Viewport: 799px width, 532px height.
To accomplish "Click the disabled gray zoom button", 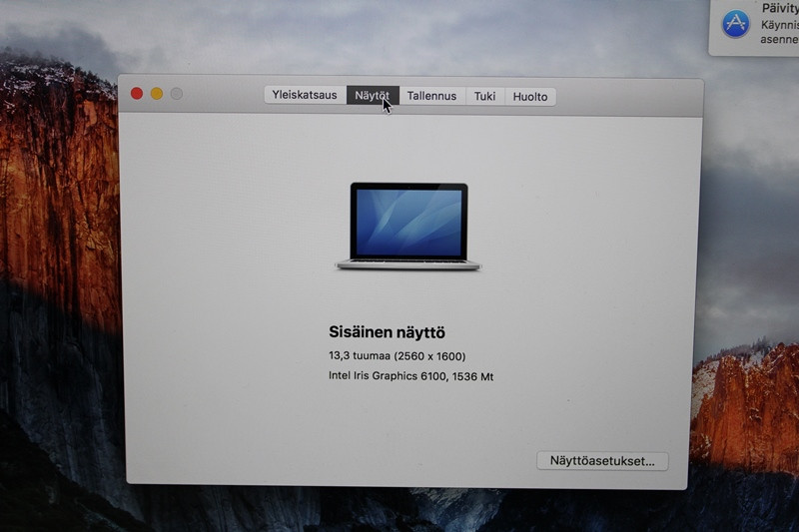I will tap(177, 94).
